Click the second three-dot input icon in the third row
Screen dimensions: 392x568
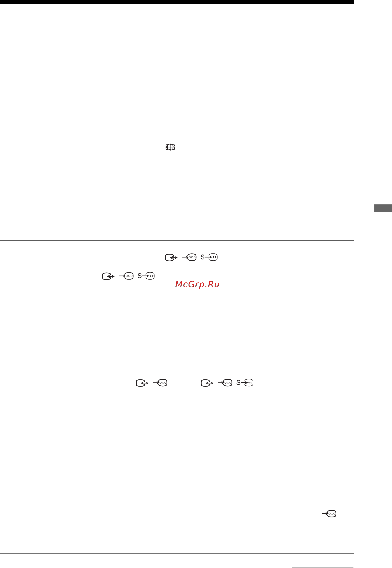point(225,383)
